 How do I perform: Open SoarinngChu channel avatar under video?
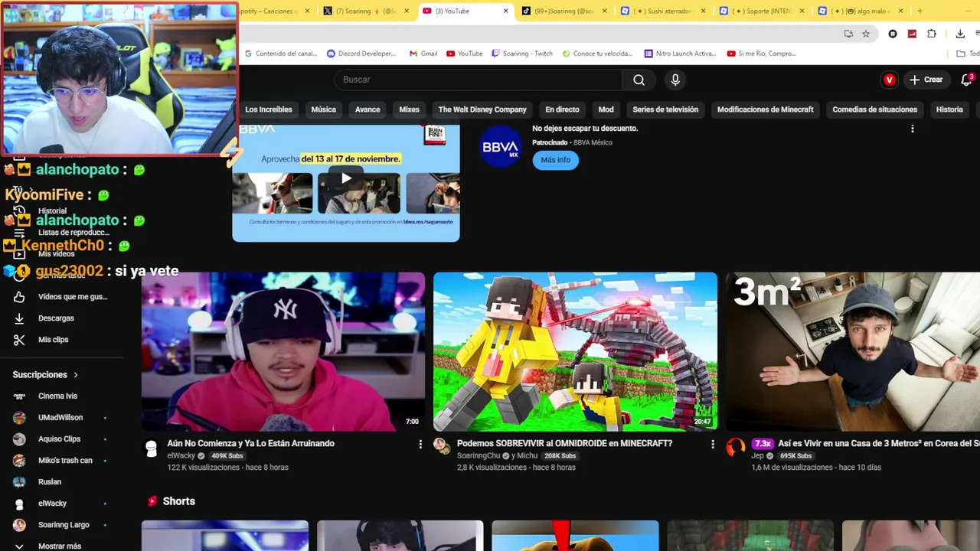click(x=440, y=445)
